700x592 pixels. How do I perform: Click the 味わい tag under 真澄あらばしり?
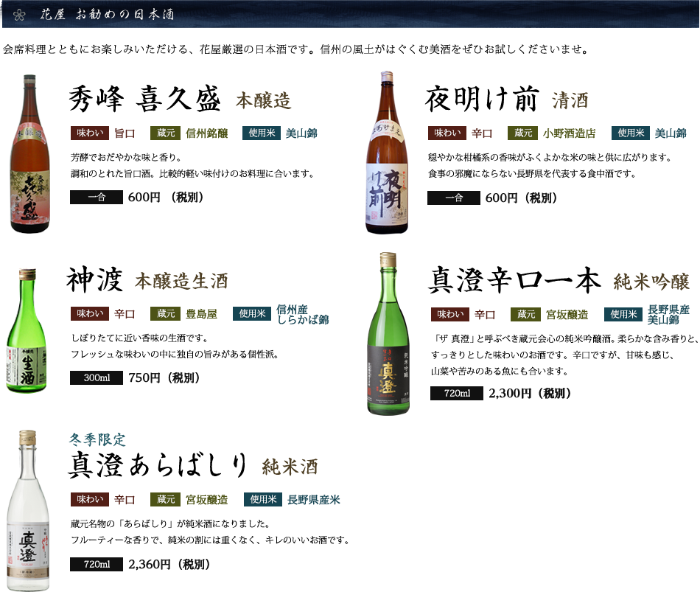[90, 500]
